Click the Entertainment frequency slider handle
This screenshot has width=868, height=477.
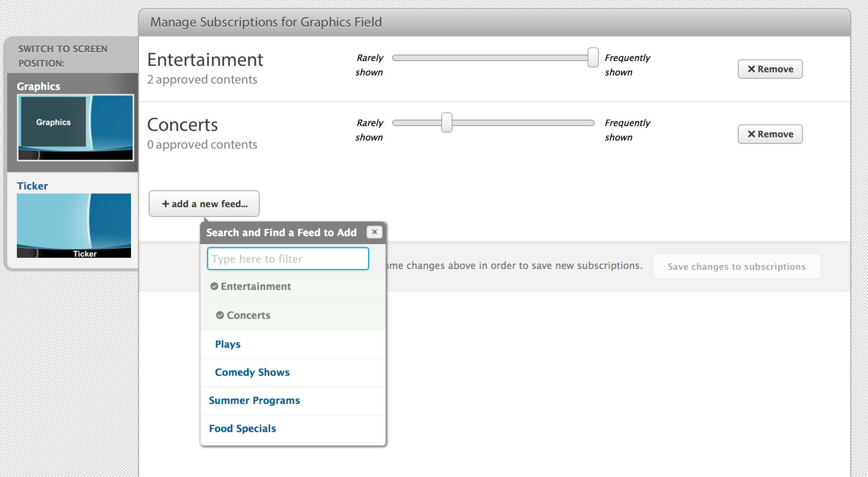pos(593,58)
